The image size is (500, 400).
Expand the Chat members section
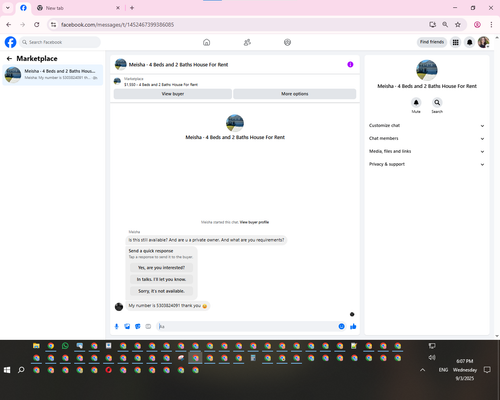coord(426,138)
